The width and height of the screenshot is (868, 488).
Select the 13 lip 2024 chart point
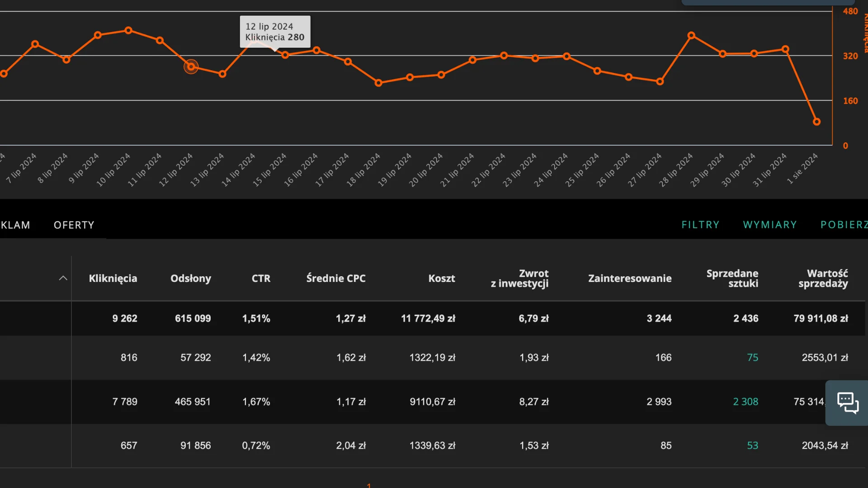point(222,74)
